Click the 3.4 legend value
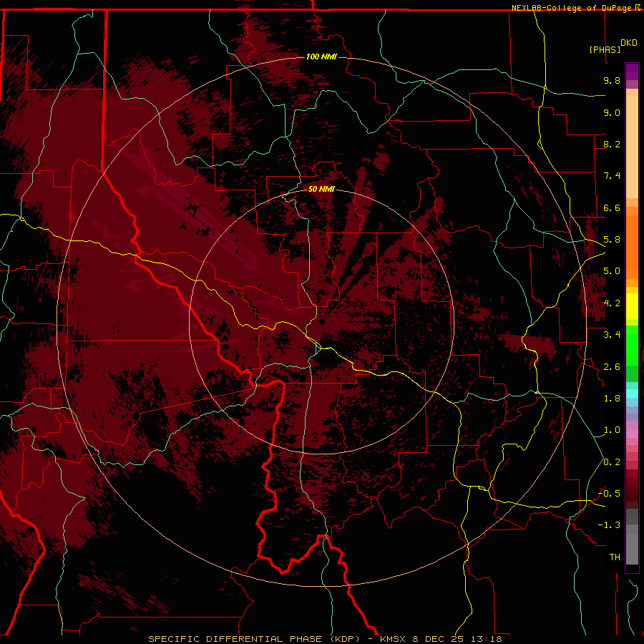Screen dimensions: 644x644 click(612, 335)
